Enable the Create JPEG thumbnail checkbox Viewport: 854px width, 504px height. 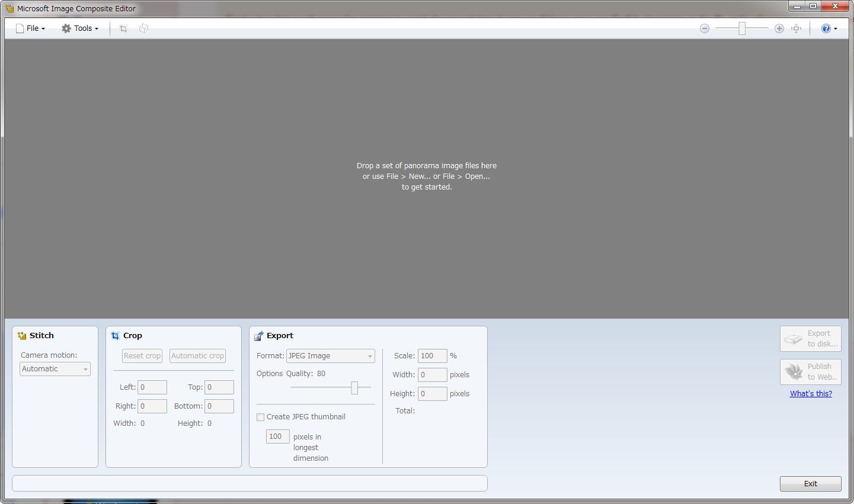coord(261,417)
